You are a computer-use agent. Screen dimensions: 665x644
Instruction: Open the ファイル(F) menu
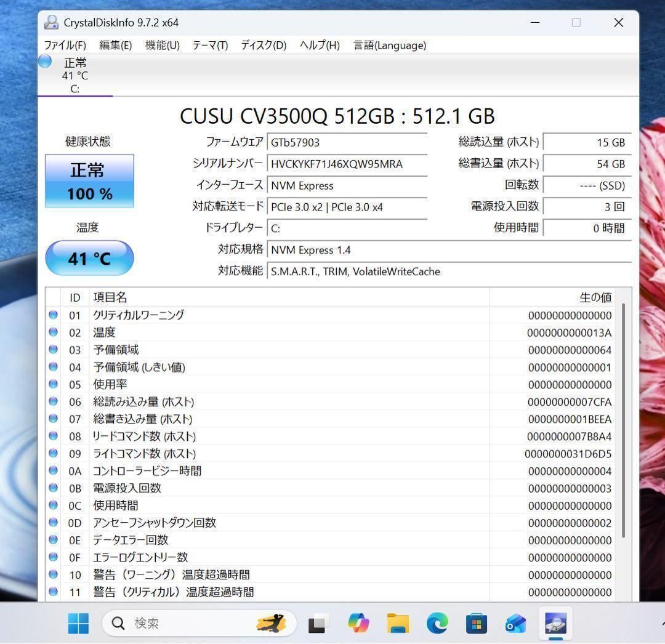[x=64, y=45]
